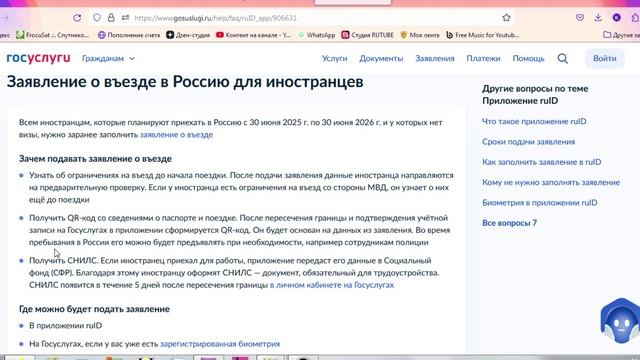
Task: Click the shield tracking protection icon
Action: coord(97,18)
